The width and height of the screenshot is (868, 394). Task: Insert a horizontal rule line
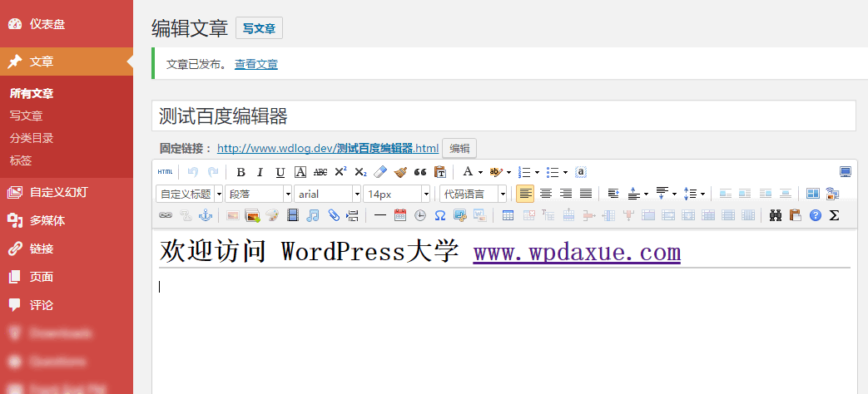tap(379, 215)
